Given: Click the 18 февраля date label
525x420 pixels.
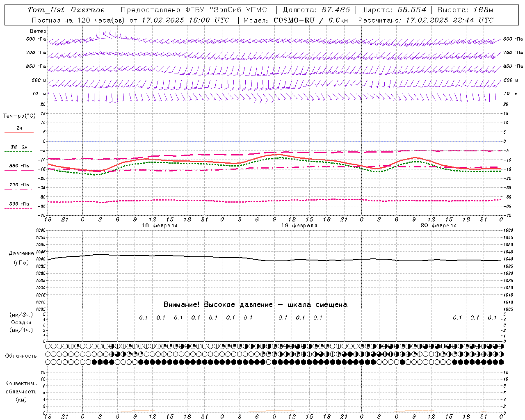Looking at the screenshot, I should click(160, 226).
